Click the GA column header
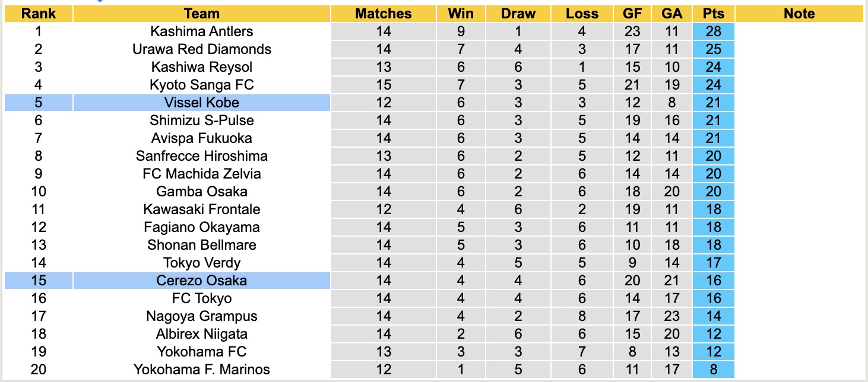Image resolution: width=868 pixels, height=382 pixels. 671,14
